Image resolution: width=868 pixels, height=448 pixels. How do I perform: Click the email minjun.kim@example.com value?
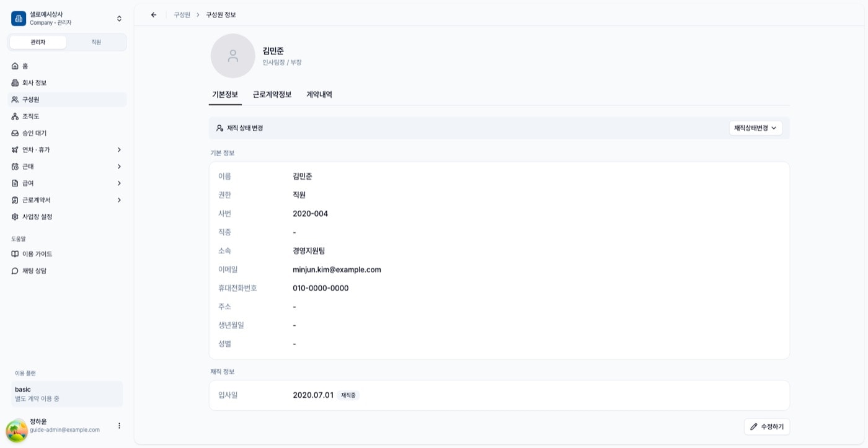337,270
